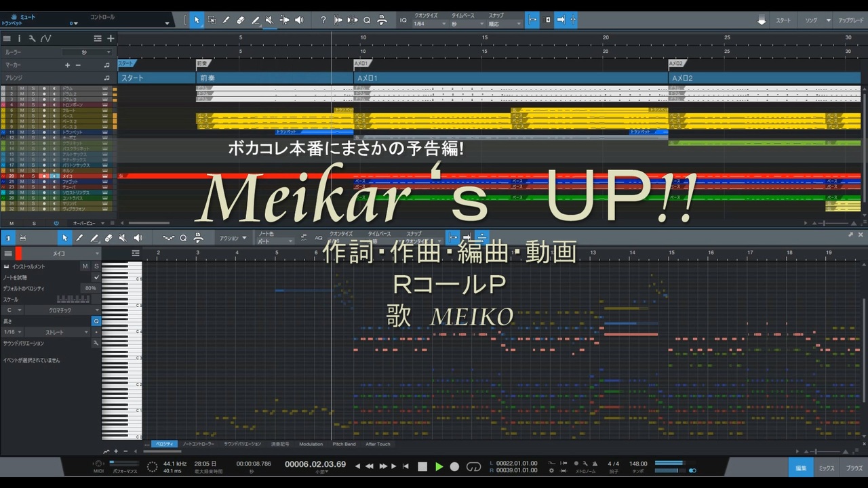This screenshot has height=488, width=868.
Task: Select the listen tool speaker icon
Action: pos(298,20)
